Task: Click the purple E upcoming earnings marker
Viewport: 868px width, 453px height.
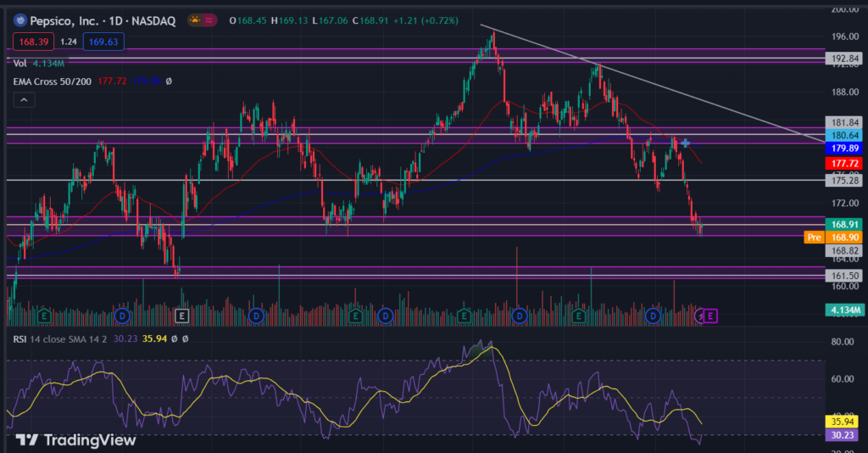Action: coord(710,316)
